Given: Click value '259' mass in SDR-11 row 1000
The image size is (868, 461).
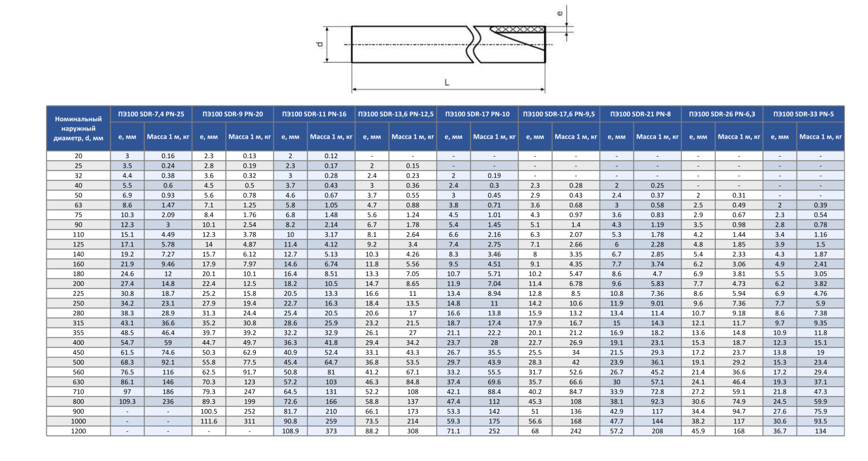Looking at the screenshot, I should coord(331,421).
